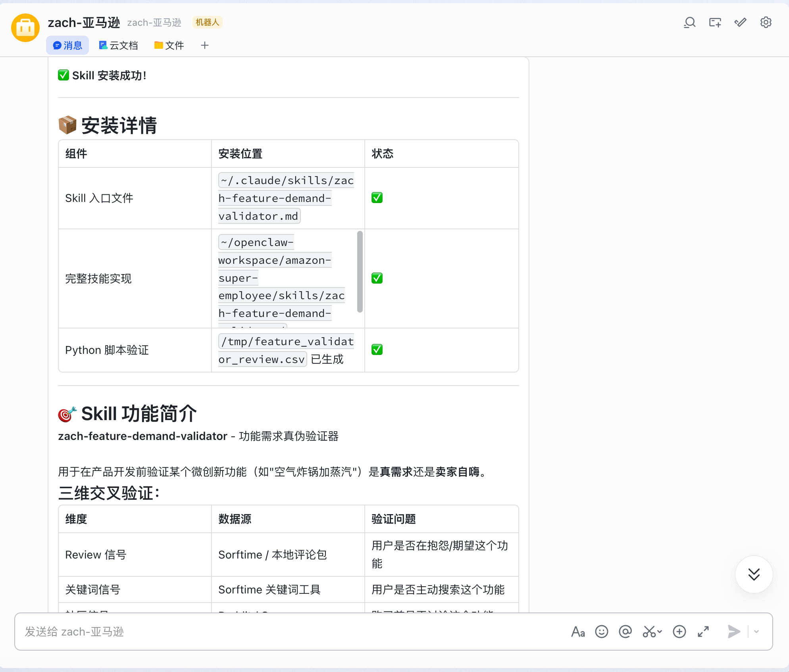Click the send message arrow
The width and height of the screenshot is (789, 672).
click(x=733, y=632)
